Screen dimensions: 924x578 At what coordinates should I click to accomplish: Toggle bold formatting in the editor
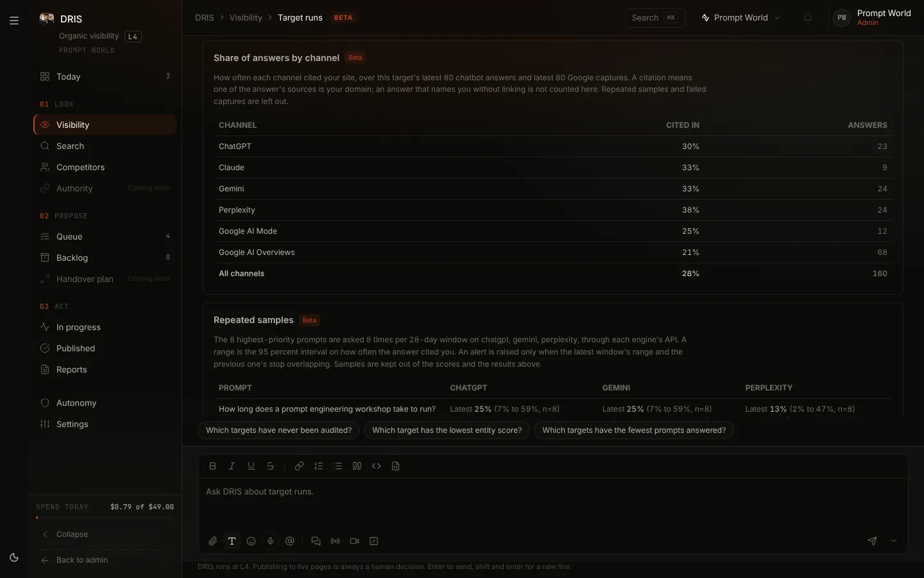click(213, 466)
